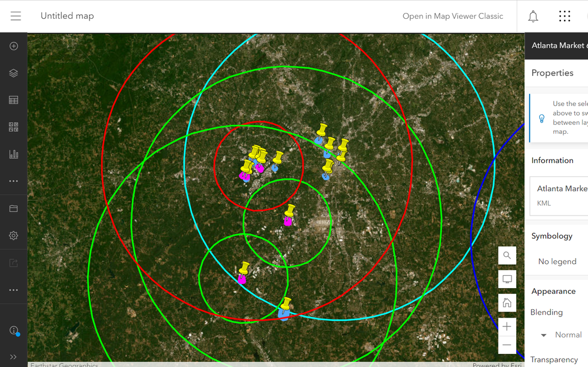Expand the left toolbar with double chevron
588x367 pixels.
(x=13, y=357)
